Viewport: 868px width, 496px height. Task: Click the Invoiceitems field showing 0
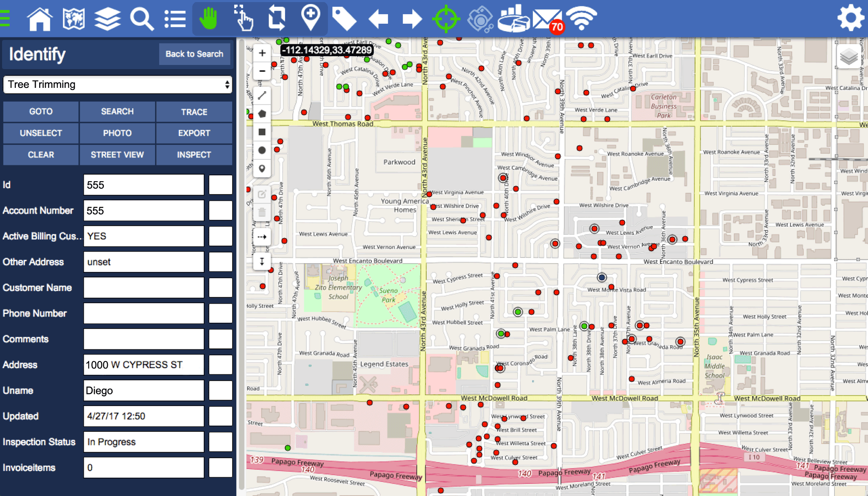click(144, 468)
